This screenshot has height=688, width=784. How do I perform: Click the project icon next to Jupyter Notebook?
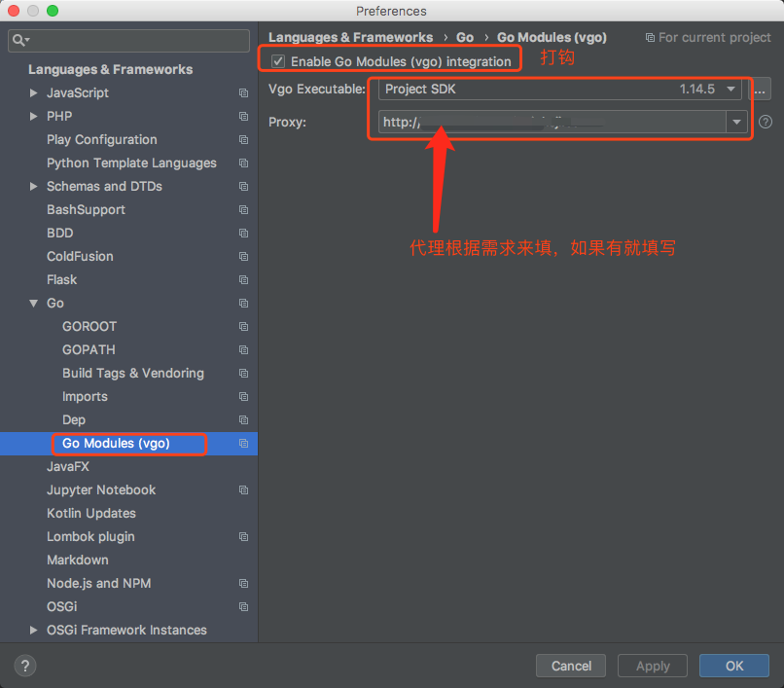(243, 489)
